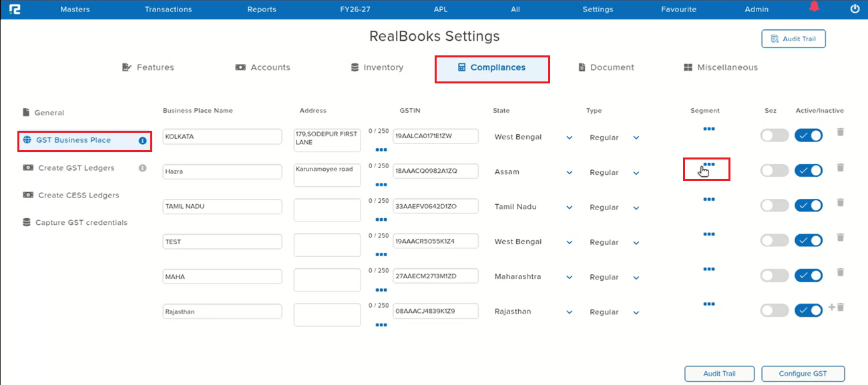Click info icon beside Create GST Ledgers
868x385 pixels.
142,168
